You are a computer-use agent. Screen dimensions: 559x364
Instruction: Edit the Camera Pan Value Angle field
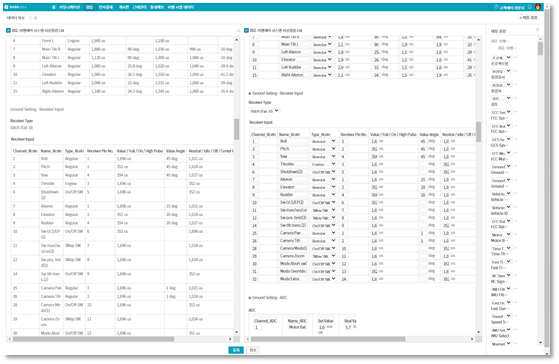[423, 233]
